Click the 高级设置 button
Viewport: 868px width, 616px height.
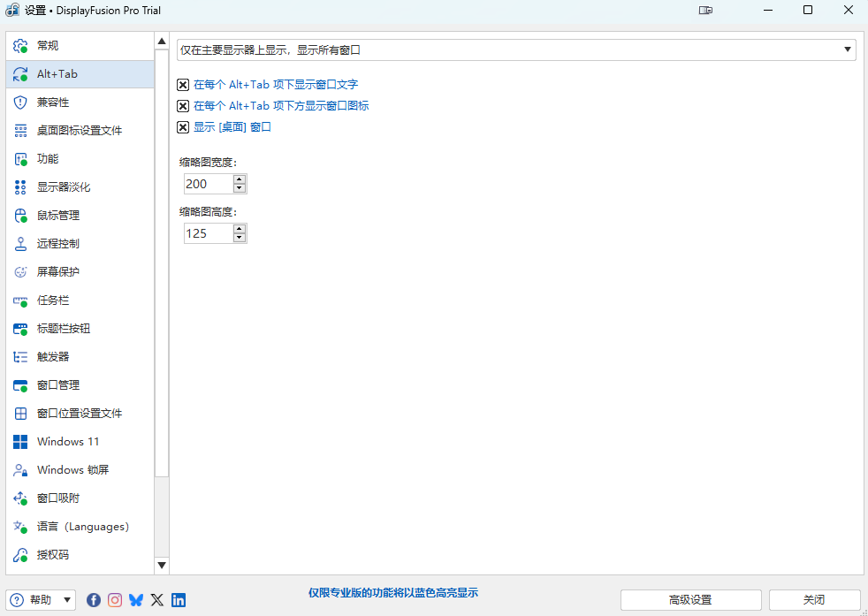point(690,600)
